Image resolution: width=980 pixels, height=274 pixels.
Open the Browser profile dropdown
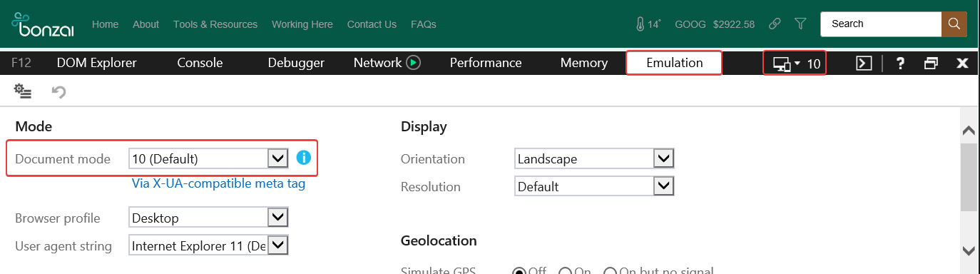click(x=208, y=218)
